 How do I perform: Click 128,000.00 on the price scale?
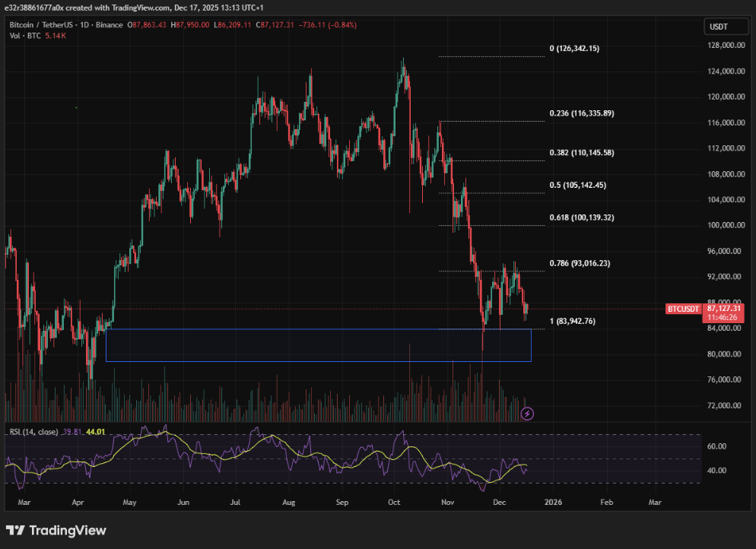click(x=727, y=44)
